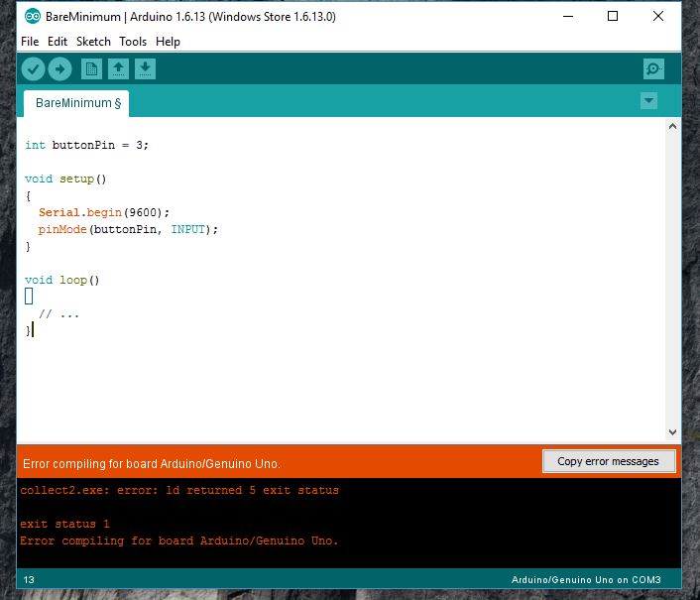700x600 pixels.
Task: Click 'Arduino/Genuino Uno on COM3' status text
Action: [586, 579]
